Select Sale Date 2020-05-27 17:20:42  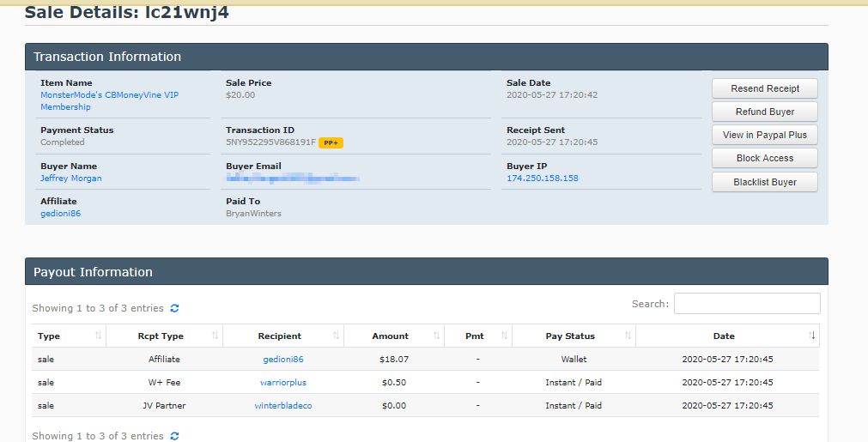coord(552,95)
